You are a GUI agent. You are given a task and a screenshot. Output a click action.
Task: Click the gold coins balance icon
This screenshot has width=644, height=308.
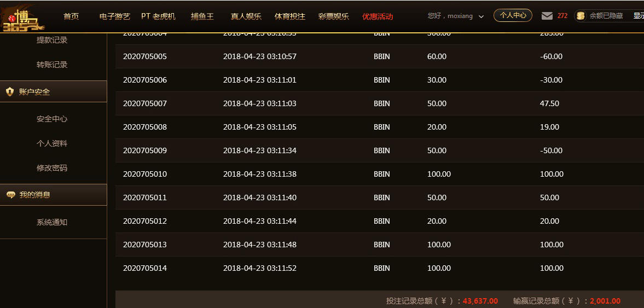[x=581, y=16]
